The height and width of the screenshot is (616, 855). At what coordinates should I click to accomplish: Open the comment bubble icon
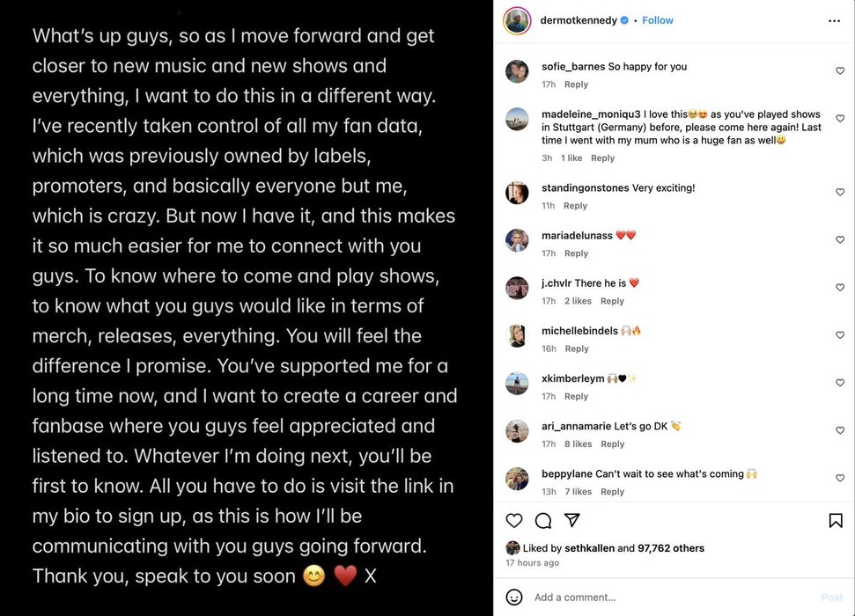point(543,521)
